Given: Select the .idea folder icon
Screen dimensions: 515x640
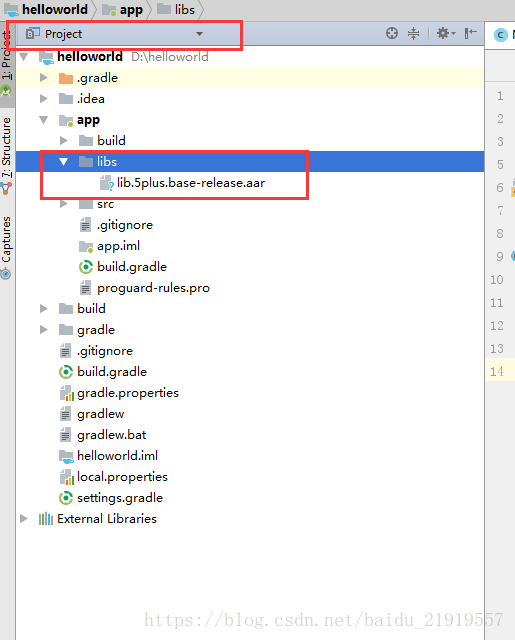Looking at the screenshot, I should 66,99.
